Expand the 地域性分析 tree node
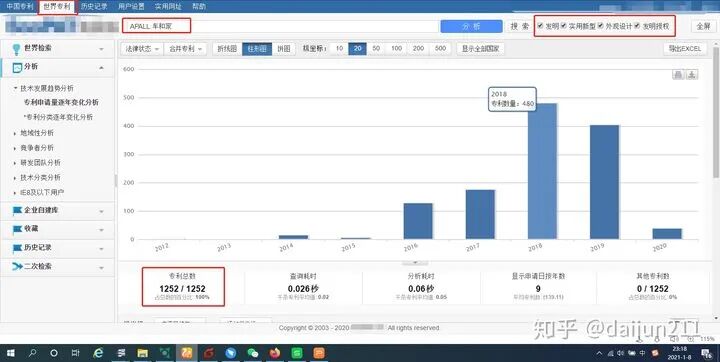Screen dimensions: 720x362 tap(16, 133)
